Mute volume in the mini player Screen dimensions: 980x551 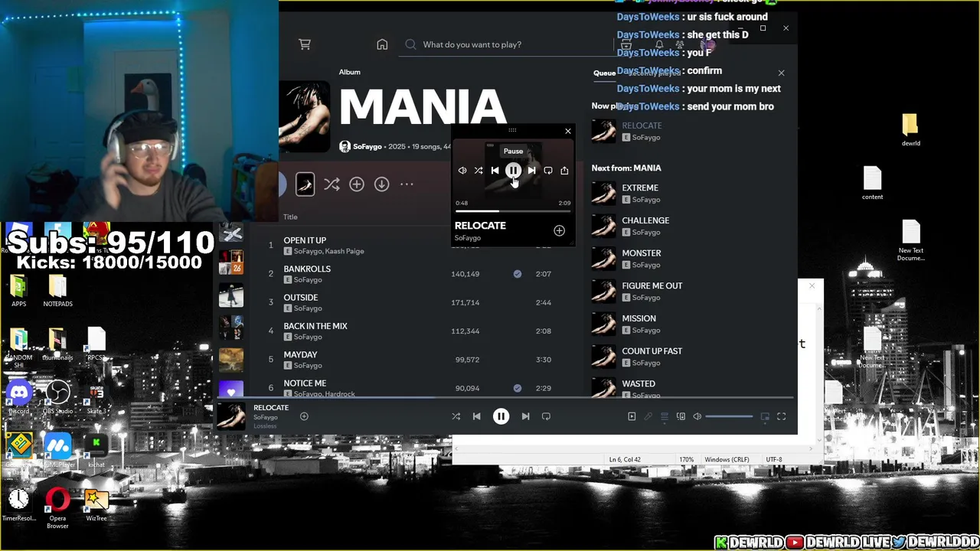[462, 171]
